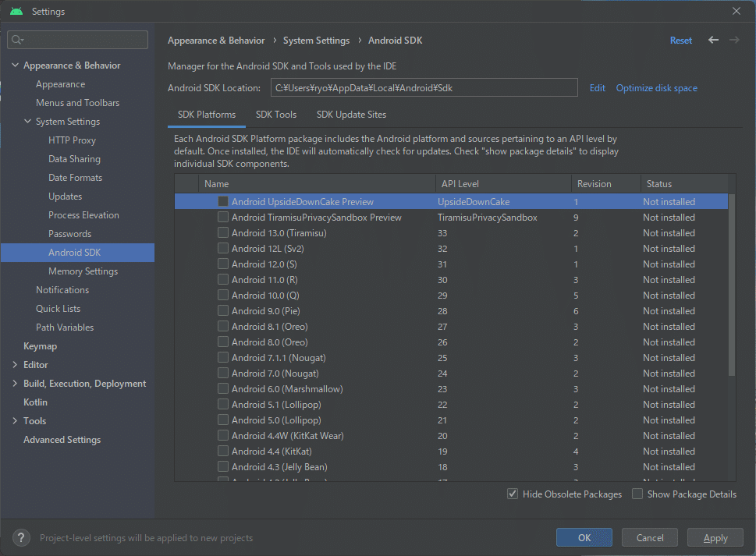Uncheck Hide Obsolete Packages
Screen dimensions: 756x556
513,494
